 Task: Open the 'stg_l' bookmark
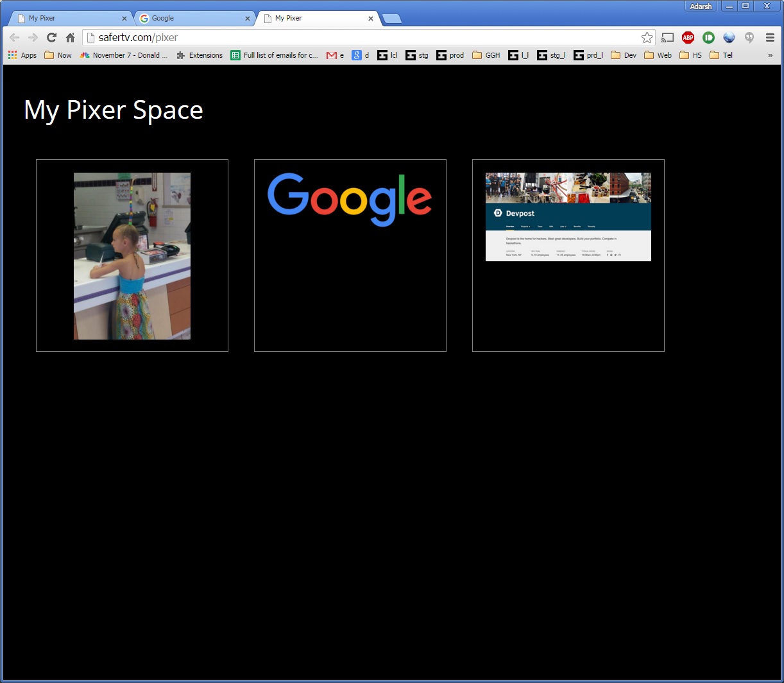pyautogui.click(x=552, y=55)
